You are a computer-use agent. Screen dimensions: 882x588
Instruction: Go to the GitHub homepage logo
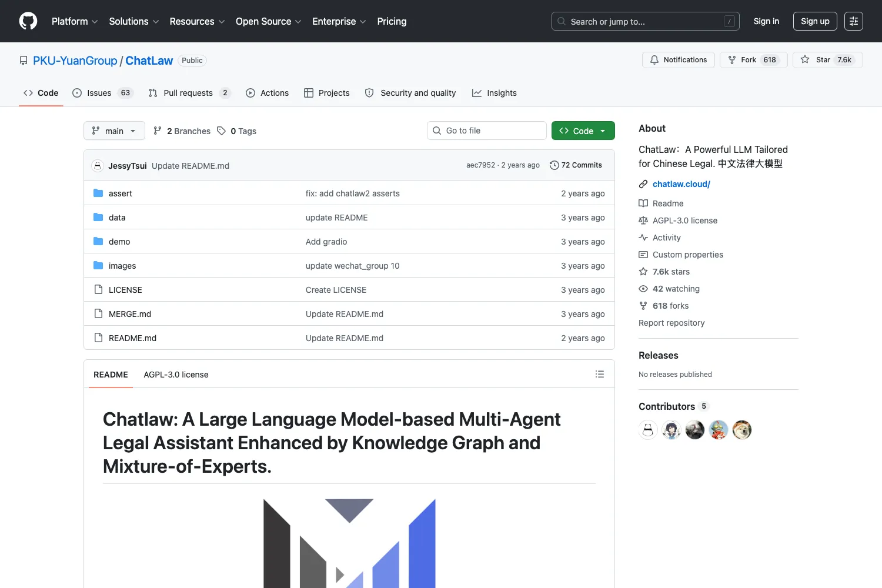click(28, 21)
